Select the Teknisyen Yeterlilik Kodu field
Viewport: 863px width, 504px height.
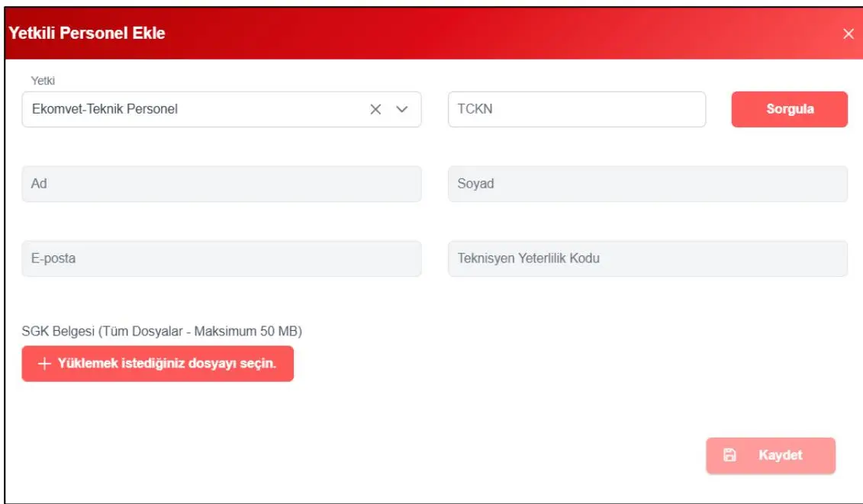(647, 258)
